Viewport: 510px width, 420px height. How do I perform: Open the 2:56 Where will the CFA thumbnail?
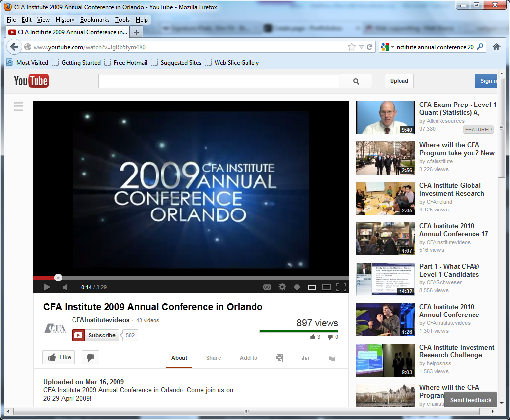pyautogui.click(x=385, y=158)
